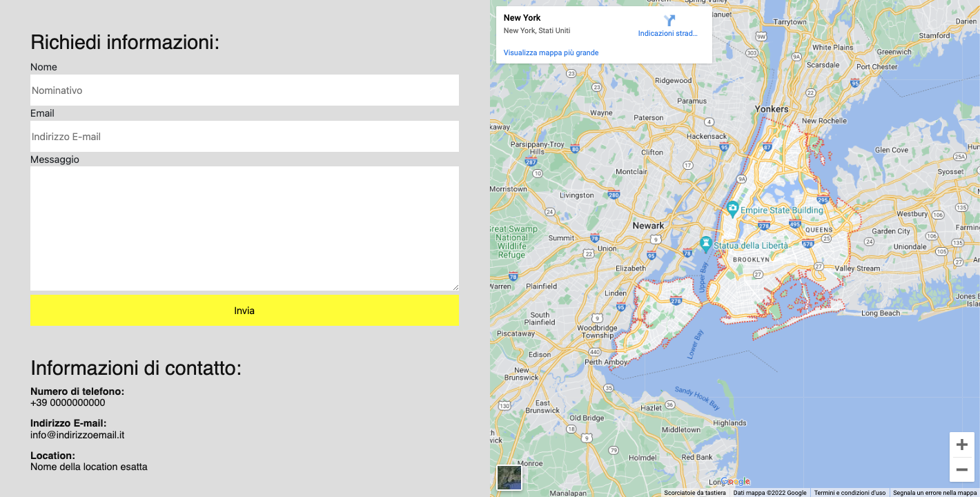Click the Long Beach map label

tap(881, 313)
